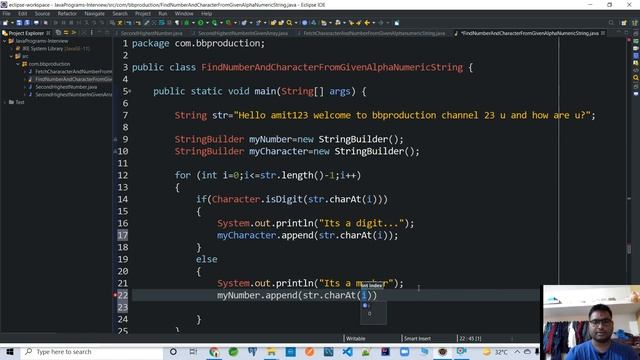Click the Type here to search box

[x=92, y=352]
